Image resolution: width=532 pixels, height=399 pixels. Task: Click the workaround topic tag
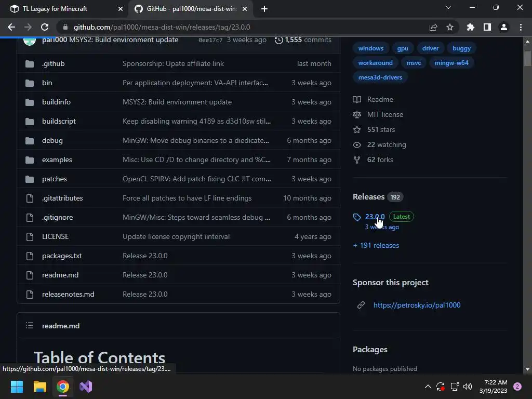(x=375, y=63)
